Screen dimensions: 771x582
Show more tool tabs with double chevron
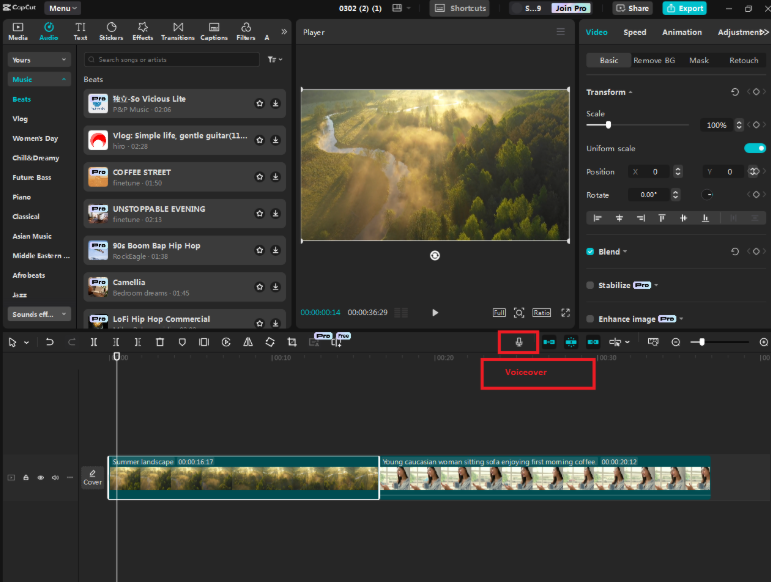pyautogui.click(x=284, y=31)
